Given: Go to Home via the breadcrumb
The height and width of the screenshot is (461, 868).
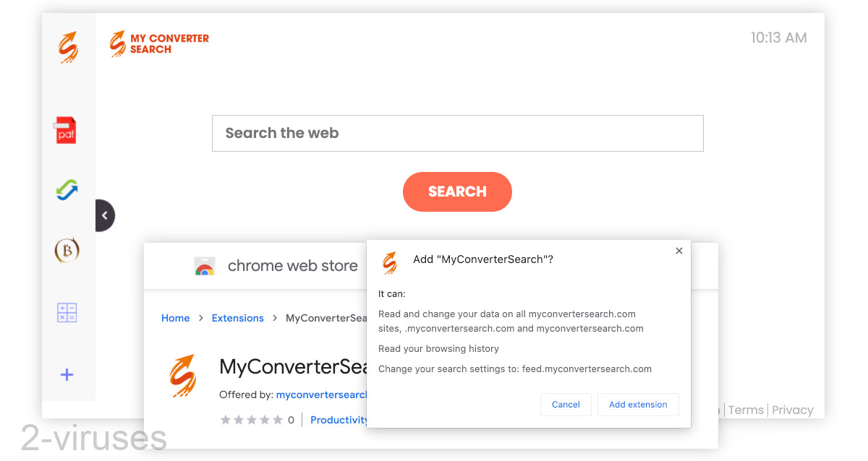Looking at the screenshot, I should pos(175,318).
